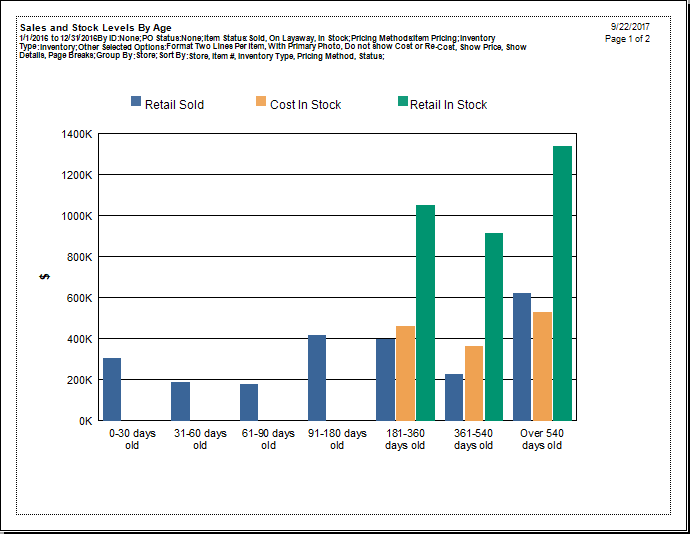
Task: Select the blue bar for Over 540 days old
Action: pyautogui.click(x=522, y=357)
